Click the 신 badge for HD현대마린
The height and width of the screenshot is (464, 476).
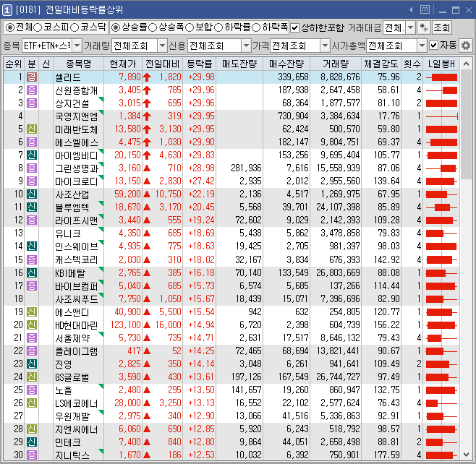coord(32,325)
